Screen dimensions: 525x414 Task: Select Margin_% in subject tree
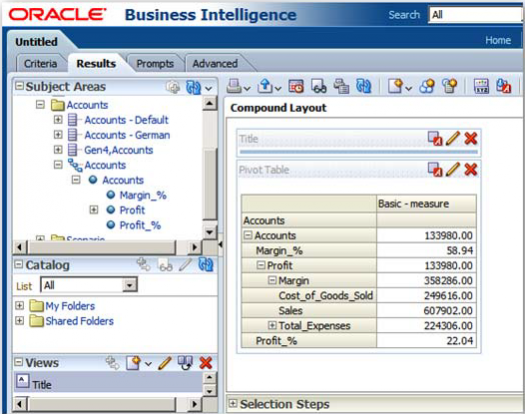143,195
